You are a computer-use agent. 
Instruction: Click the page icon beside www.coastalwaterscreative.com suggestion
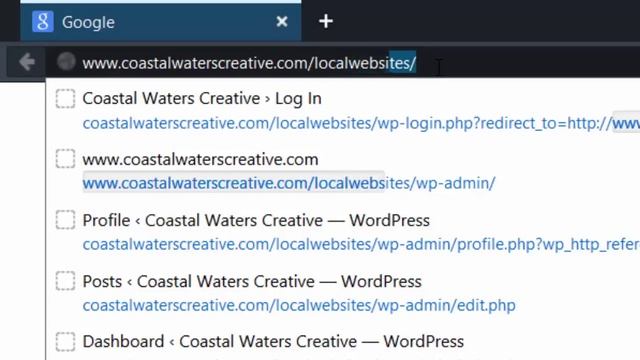click(65, 159)
